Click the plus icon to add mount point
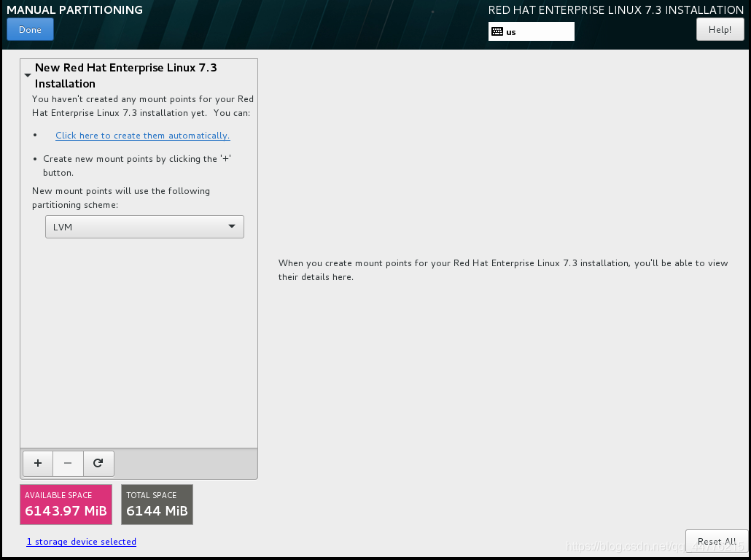The width and height of the screenshot is (751, 560). coord(38,463)
